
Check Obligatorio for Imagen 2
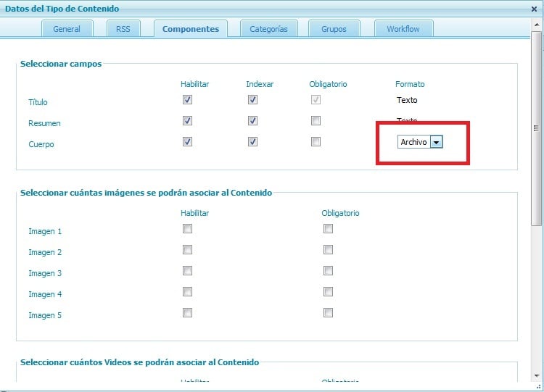click(x=329, y=250)
